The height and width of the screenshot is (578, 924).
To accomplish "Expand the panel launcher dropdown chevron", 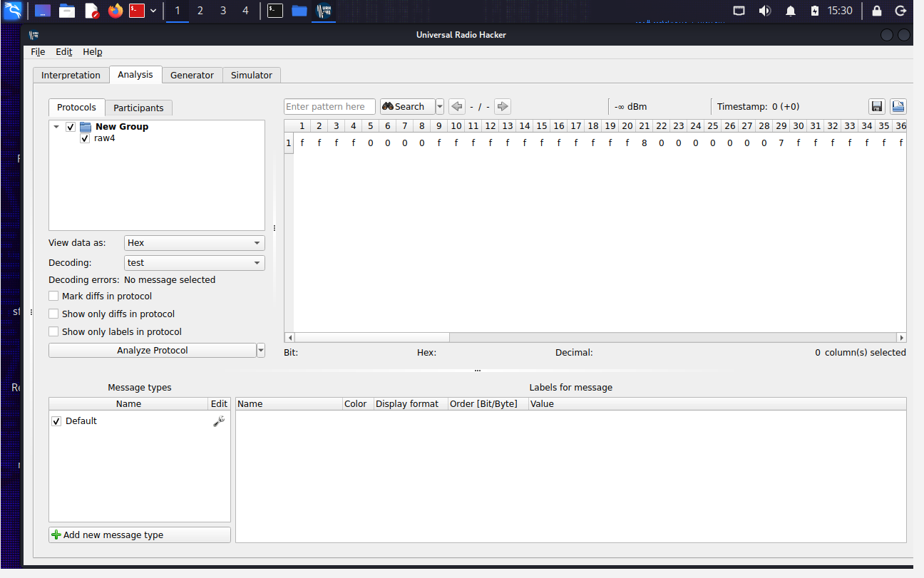I will pos(153,11).
